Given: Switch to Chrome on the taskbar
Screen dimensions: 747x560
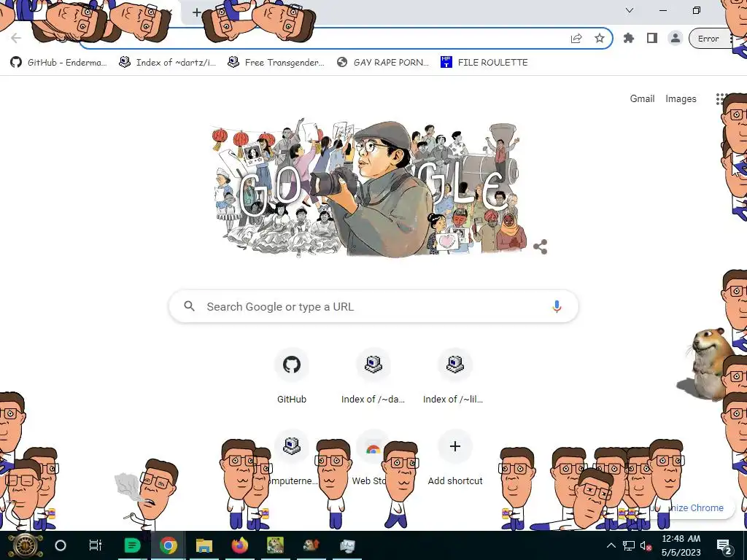Looking at the screenshot, I should tap(169, 545).
